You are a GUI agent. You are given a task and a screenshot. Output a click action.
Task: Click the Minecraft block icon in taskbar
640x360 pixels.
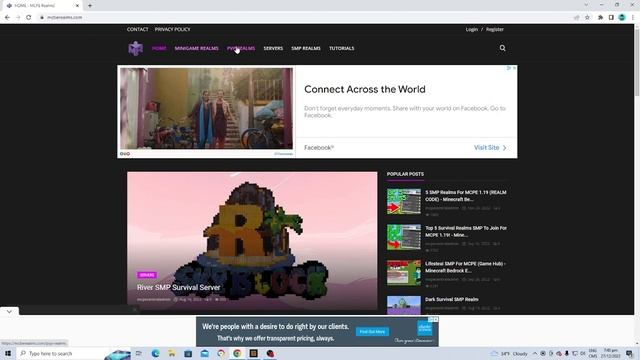pyautogui.click(x=253, y=353)
